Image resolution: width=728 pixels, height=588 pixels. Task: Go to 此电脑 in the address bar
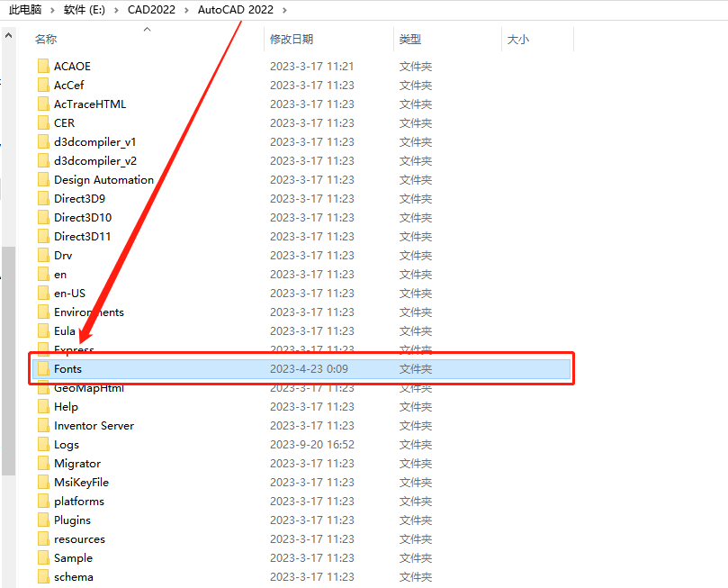[25, 10]
